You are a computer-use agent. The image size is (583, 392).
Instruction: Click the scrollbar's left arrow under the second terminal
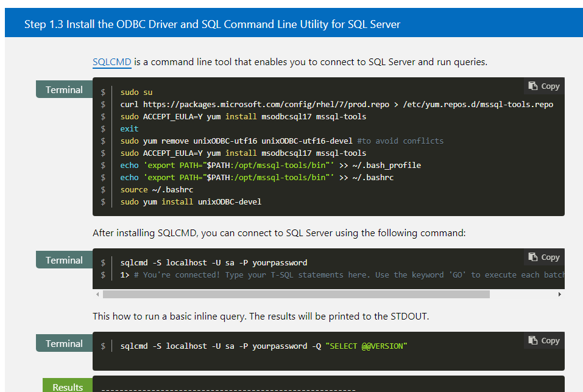click(x=97, y=294)
